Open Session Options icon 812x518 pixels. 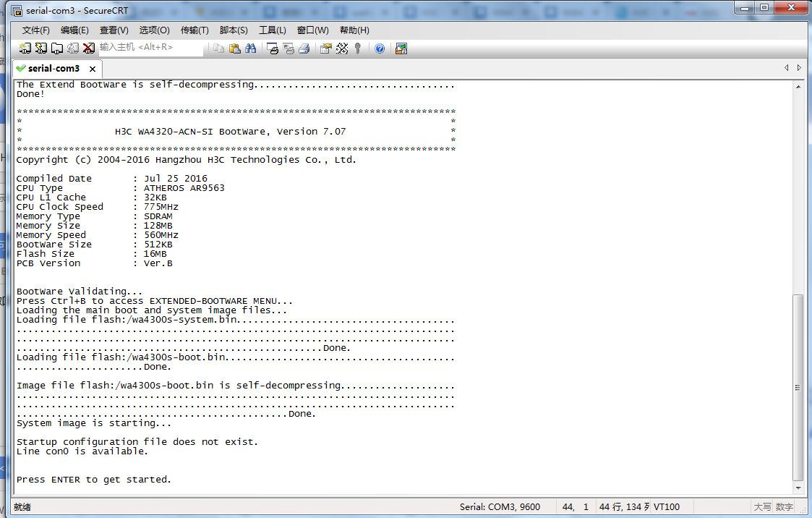click(325, 48)
